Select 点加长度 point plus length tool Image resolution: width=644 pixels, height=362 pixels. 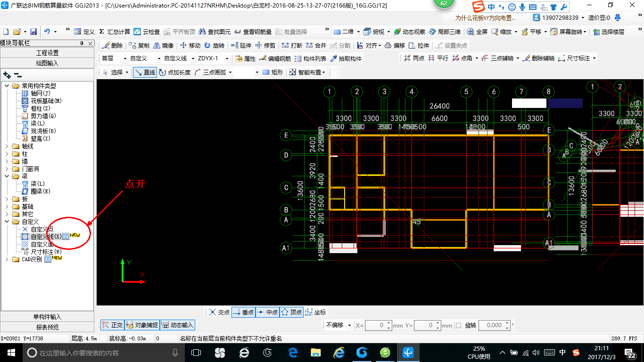tap(175, 72)
